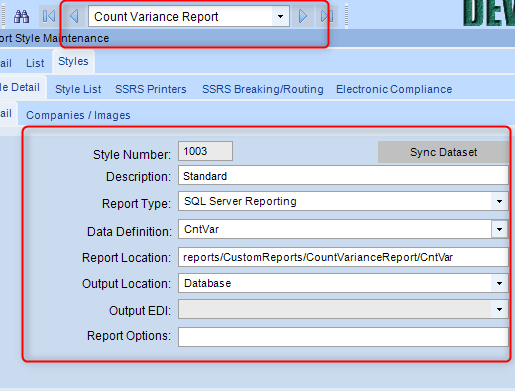This screenshot has width=515, height=391.
Task: Expand the Data Definition dropdown arrow
Action: click(x=499, y=229)
